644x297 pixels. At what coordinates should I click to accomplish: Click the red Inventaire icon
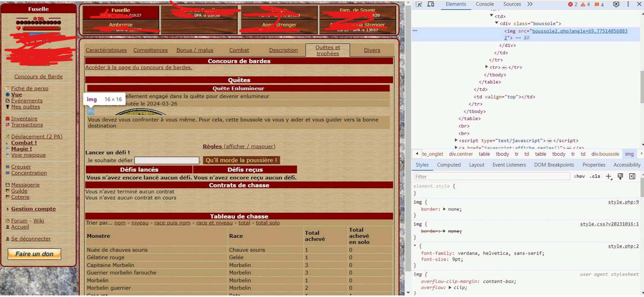[x=7, y=119]
